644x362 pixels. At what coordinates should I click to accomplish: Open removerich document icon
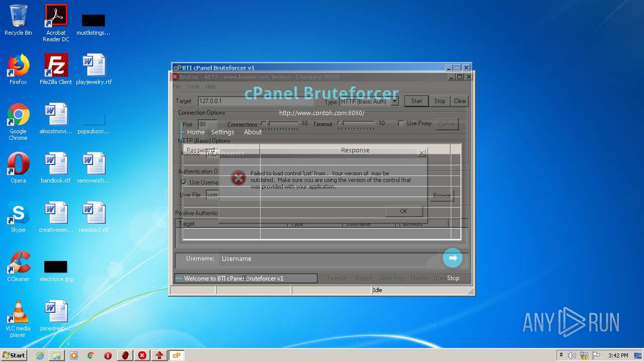(94, 168)
